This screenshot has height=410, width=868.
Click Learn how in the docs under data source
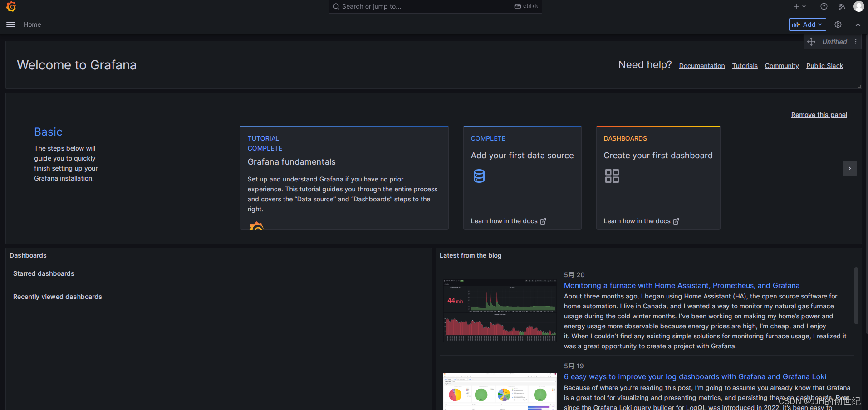coord(508,221)
